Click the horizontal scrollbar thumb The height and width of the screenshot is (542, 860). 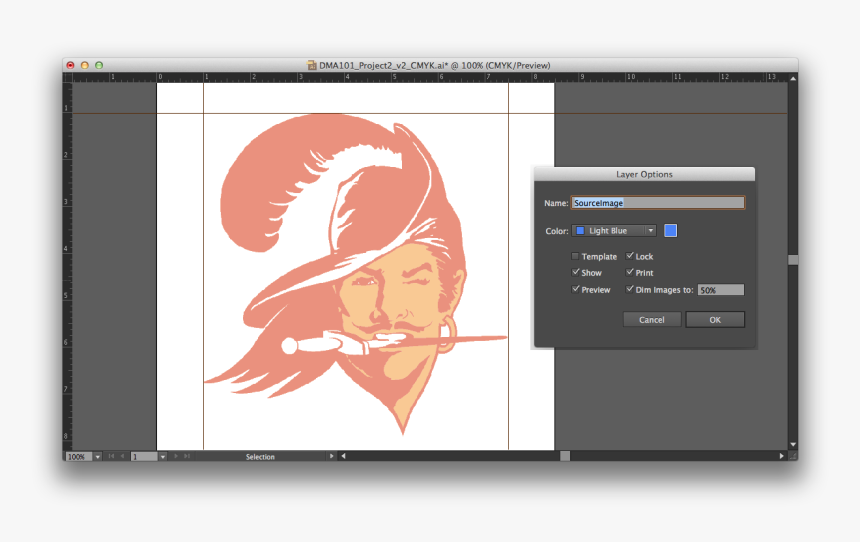pyautogui.click(x=565, y=456)
